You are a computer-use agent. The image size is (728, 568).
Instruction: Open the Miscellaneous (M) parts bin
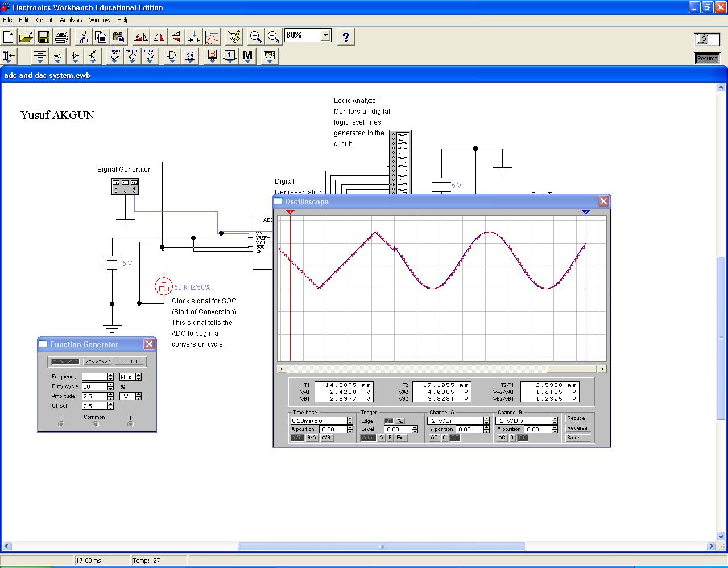tap(247, 56)
